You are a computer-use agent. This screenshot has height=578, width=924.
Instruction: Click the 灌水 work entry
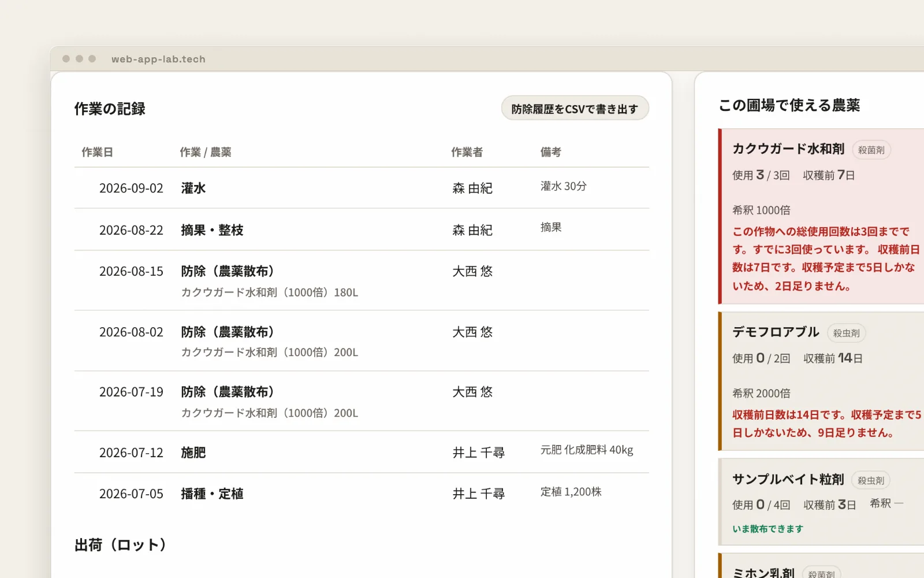(193, 188)
